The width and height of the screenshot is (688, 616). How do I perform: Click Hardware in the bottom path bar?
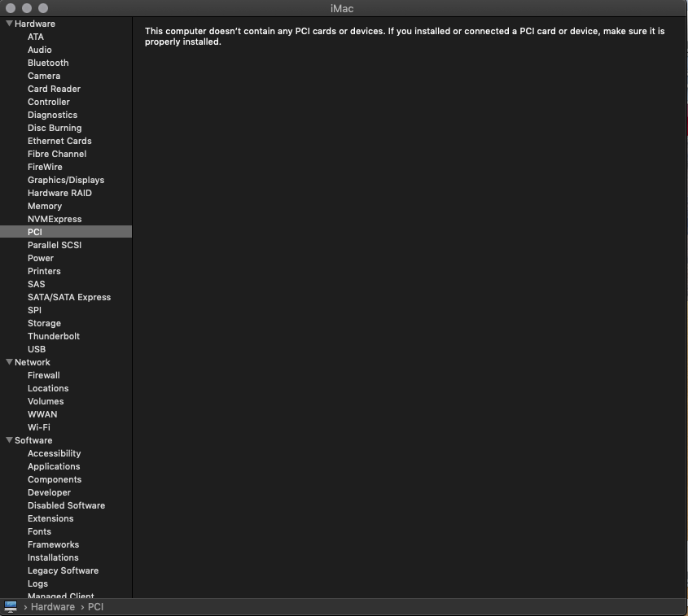tap(53, 607)
